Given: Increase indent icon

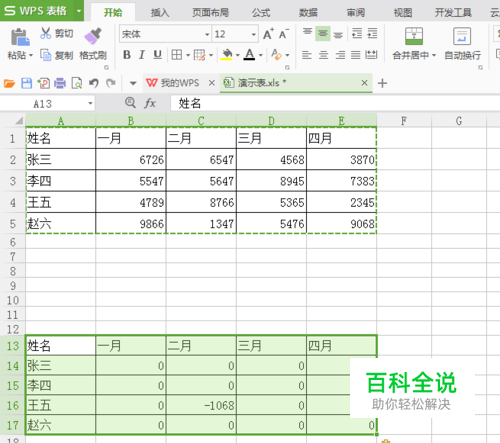Looking at the screenshot, I should pos(372,33).
